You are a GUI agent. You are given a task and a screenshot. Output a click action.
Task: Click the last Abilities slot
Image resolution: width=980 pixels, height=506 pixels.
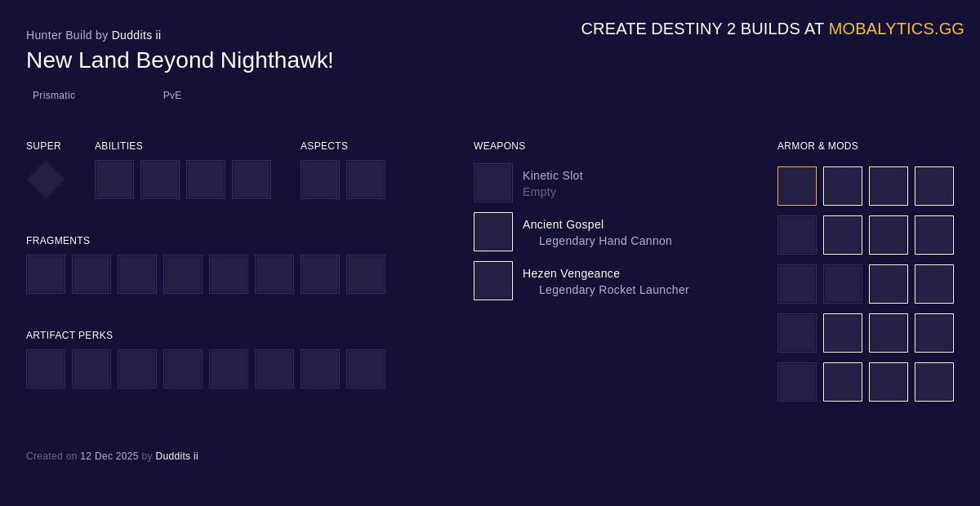[x=252, y=180]
